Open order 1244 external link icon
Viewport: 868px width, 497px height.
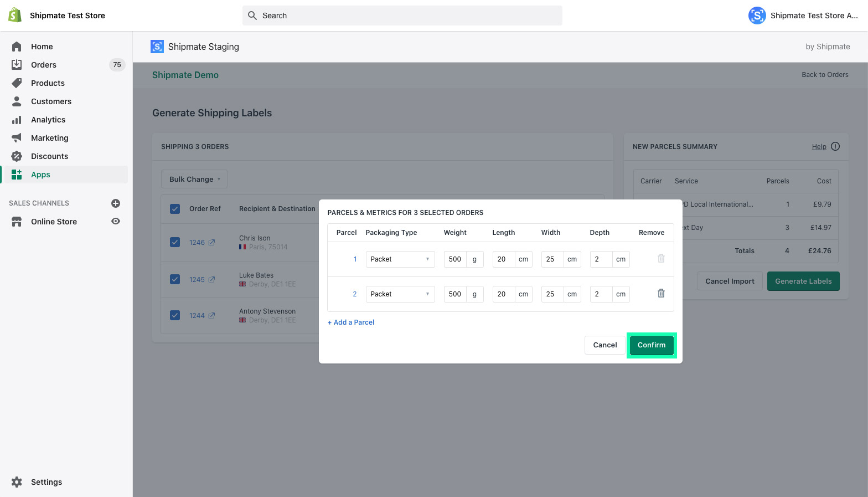211,316
